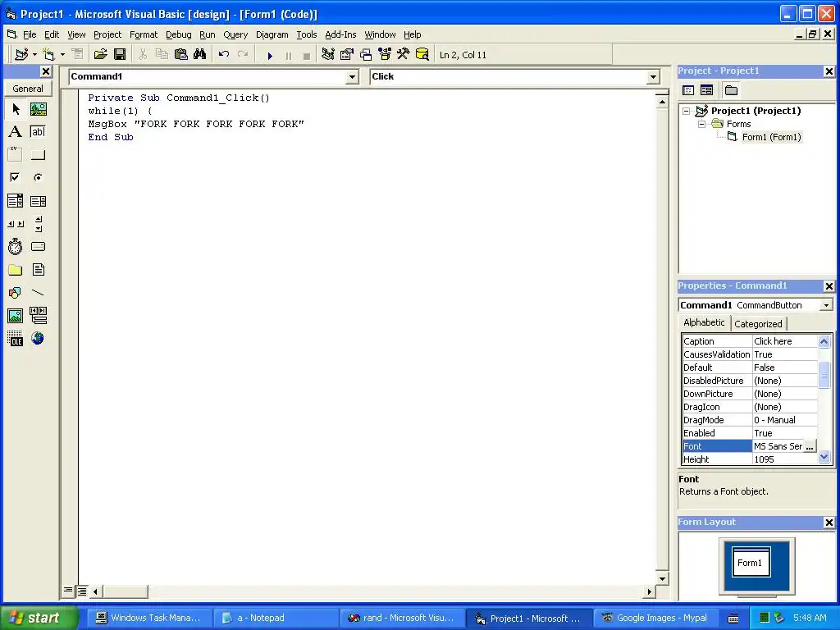Click the Paste toolbar icon

point(181,55)
